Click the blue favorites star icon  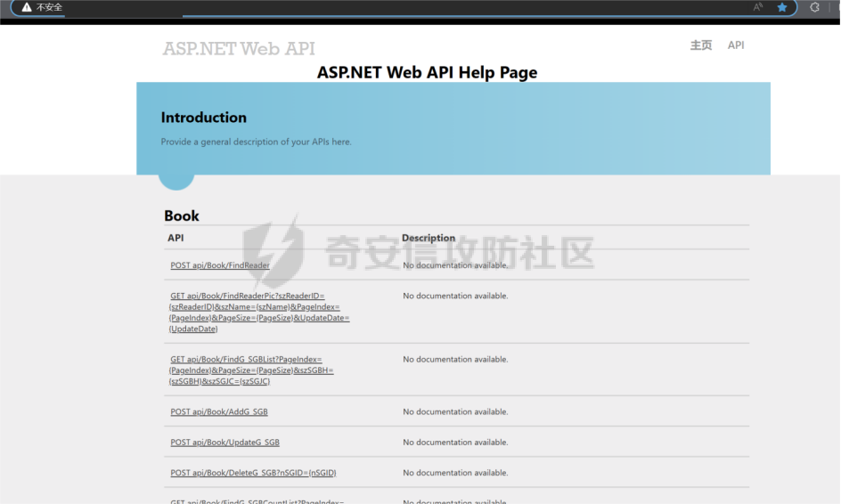pyautogui.click(x=782, y=7)
